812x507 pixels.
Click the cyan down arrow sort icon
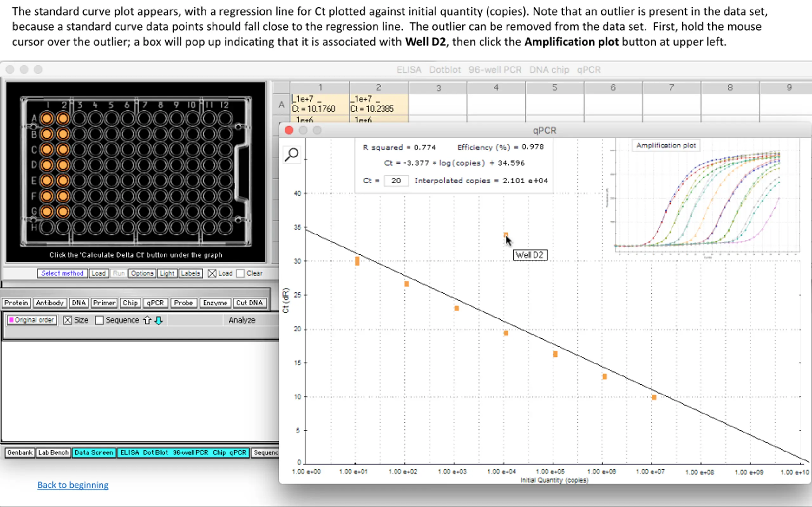coord(159,320)
